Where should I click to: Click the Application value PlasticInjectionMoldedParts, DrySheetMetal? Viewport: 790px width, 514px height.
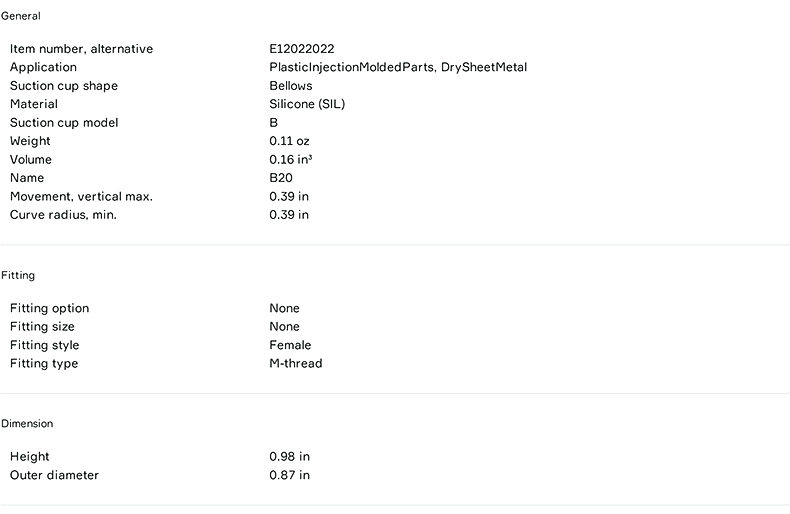point(398,67)
